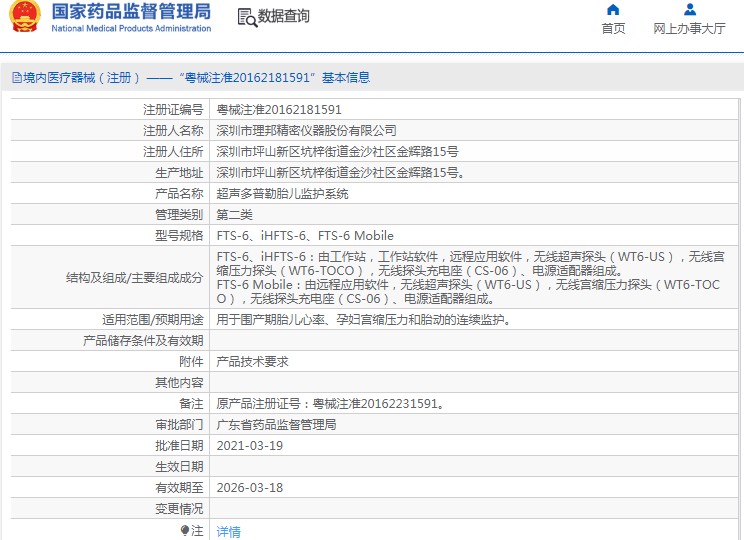Click the approving department 广东省药品监督管理局

pos(276,425)
